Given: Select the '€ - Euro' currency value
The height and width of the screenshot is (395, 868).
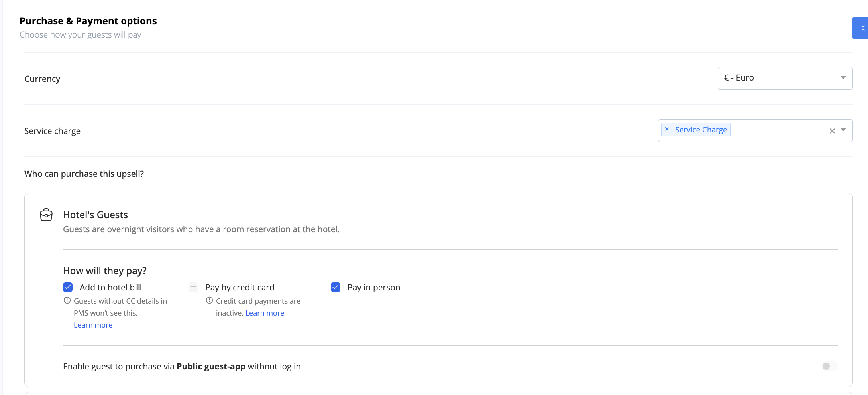Looking at the screenshot, I should pyautogui.click(x=739, y=78).
